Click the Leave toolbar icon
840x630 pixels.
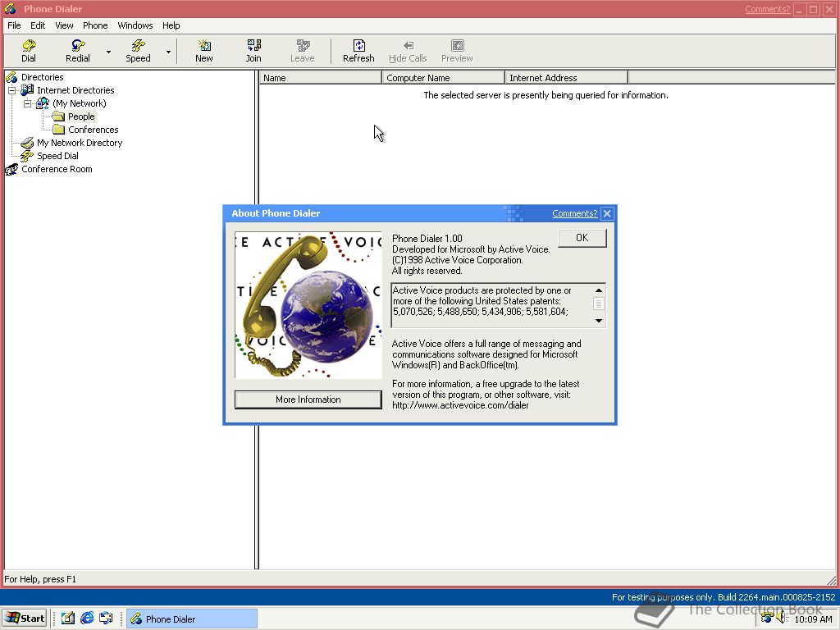pyautogui.click(x=303, y=51)
